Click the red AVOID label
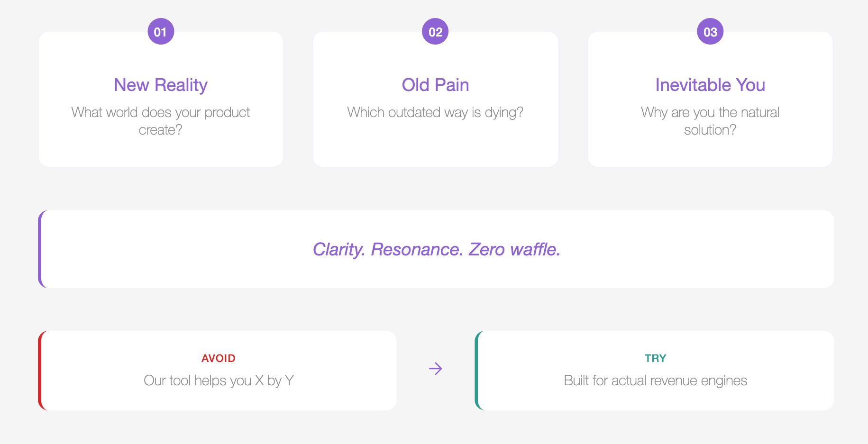 point(218,358)
